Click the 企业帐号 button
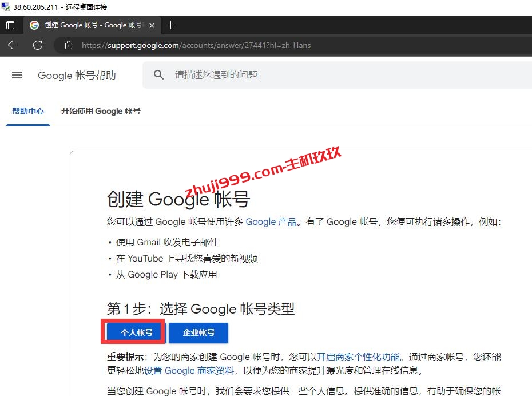 coord(198,332)
